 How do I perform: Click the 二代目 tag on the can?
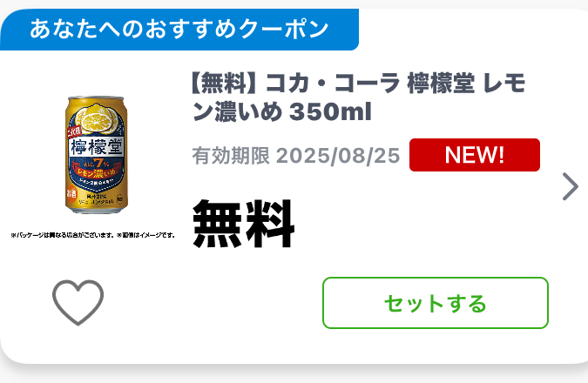pos(74,131)
